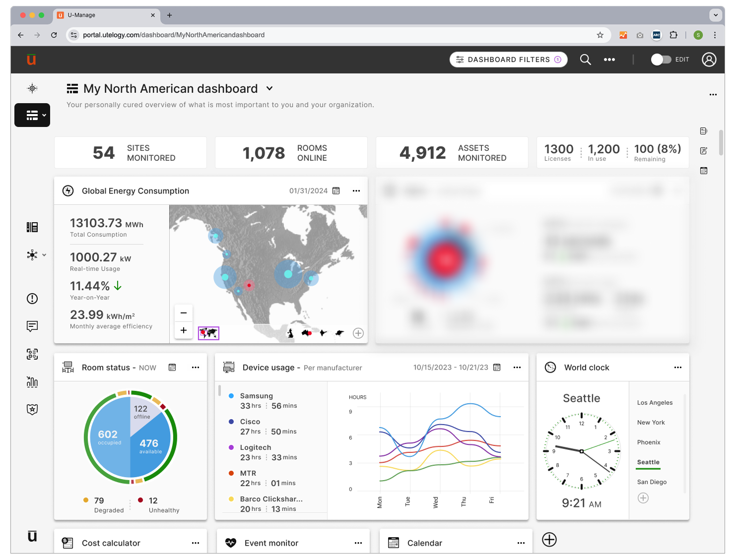
Task: Click the manufacturer list scrollbar
Action: click(x=219, y=391)
